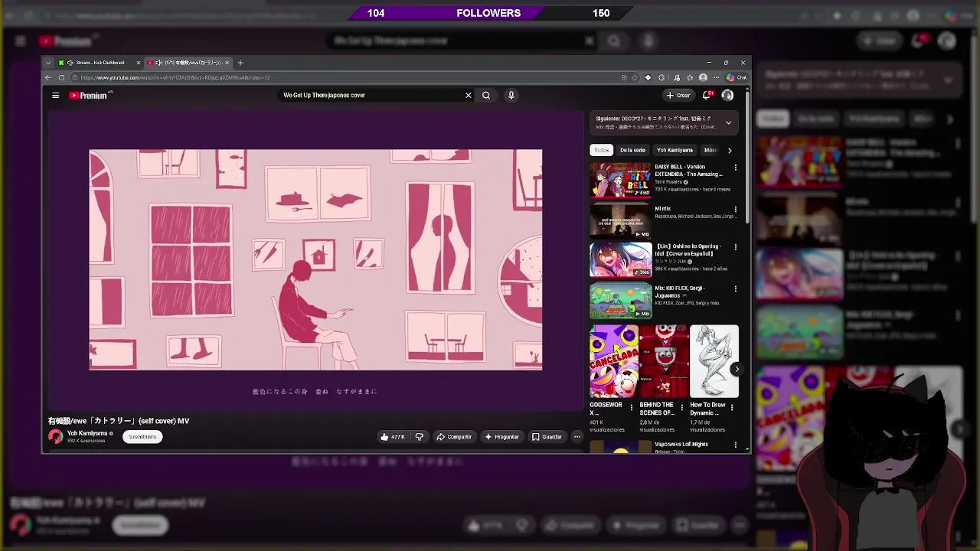Close the Kick Dashboard tab

point(138,63)
